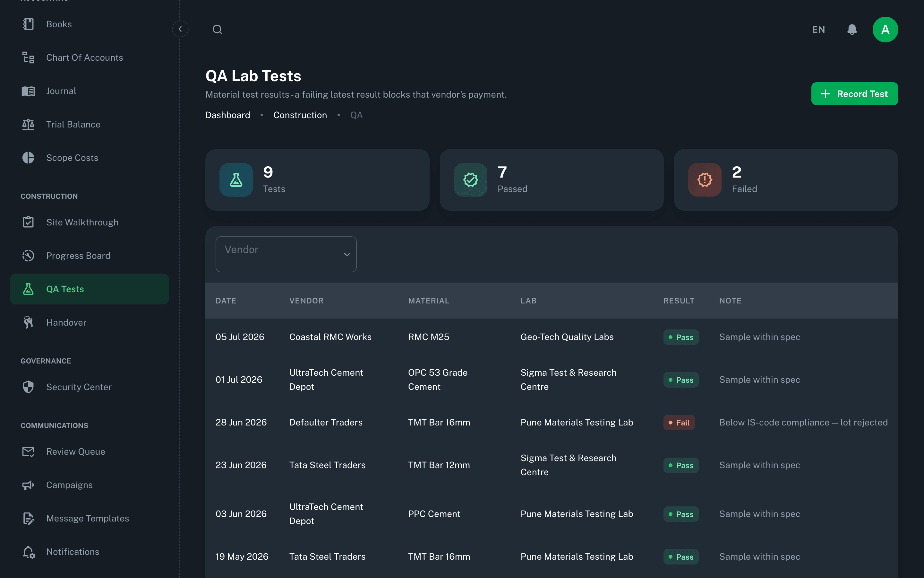Sort by the DATE column header
Viewport: 924px width, 578px height.
226,301
